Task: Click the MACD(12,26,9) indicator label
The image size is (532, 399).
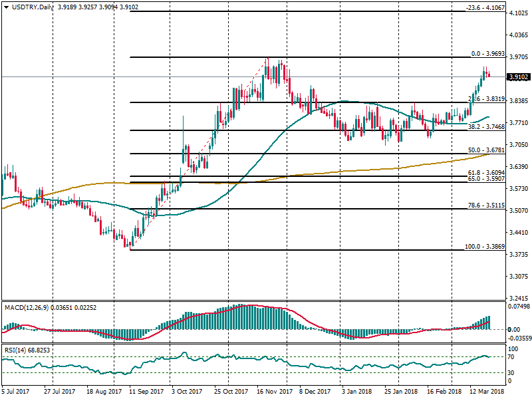Action: coord(27,307)
